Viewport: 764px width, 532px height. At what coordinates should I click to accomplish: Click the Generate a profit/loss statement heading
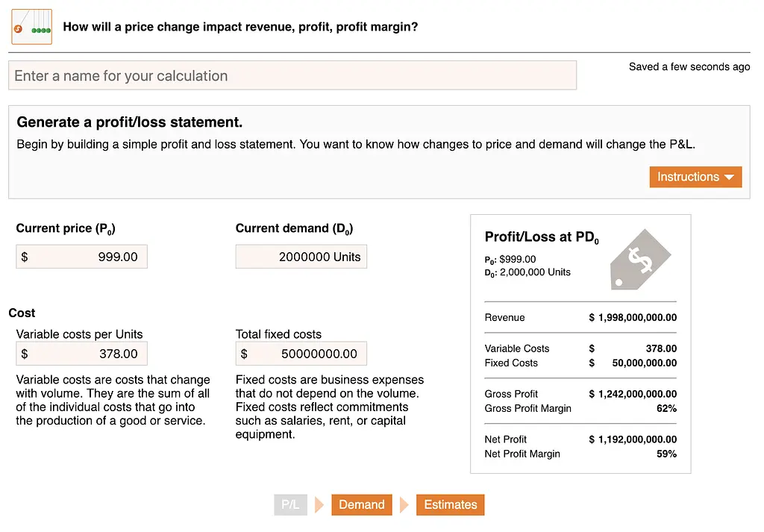(130, 122)
